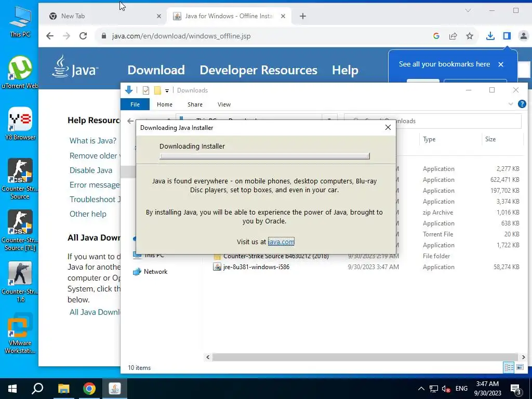This screenshot has width=532, height=399.
Task: Switch Explorer to details view toggle
Action: (509, 367)
